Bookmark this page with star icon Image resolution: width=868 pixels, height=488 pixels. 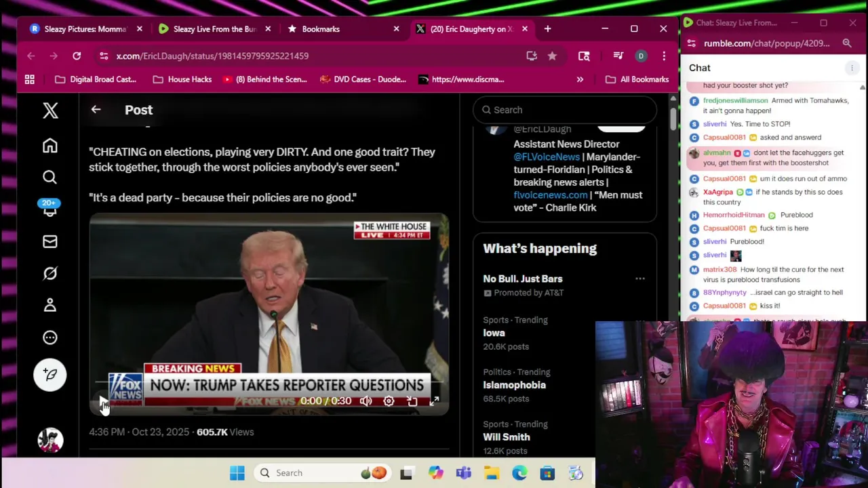pyautogui.click(x=552, y=56)
